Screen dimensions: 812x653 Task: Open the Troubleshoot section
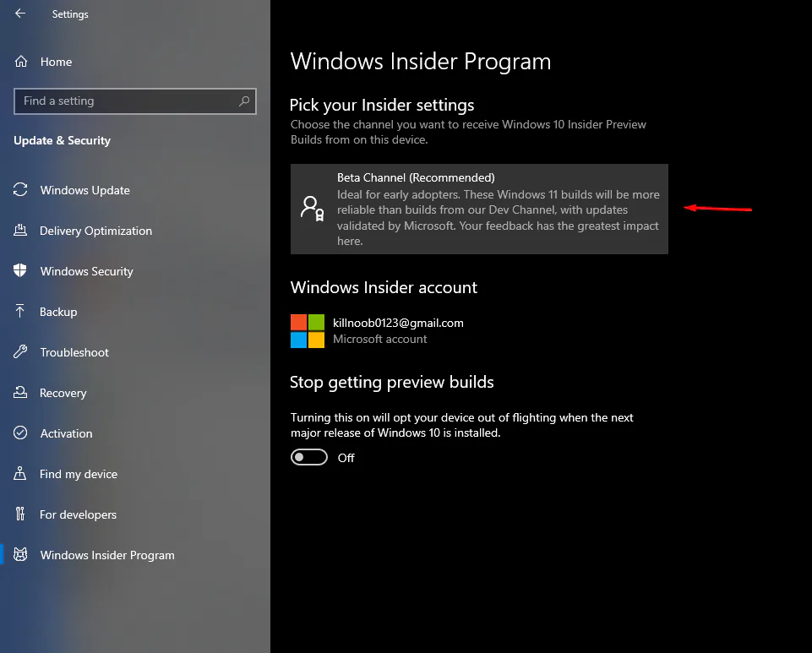click(x=74, y=352)
